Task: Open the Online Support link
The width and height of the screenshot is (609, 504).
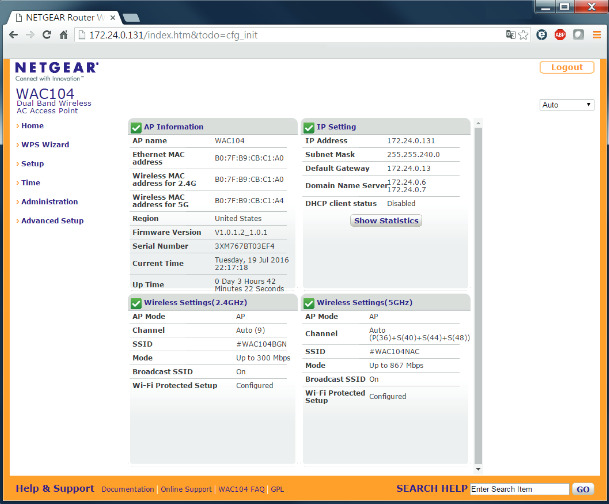Action: click(x=186, y=489)
